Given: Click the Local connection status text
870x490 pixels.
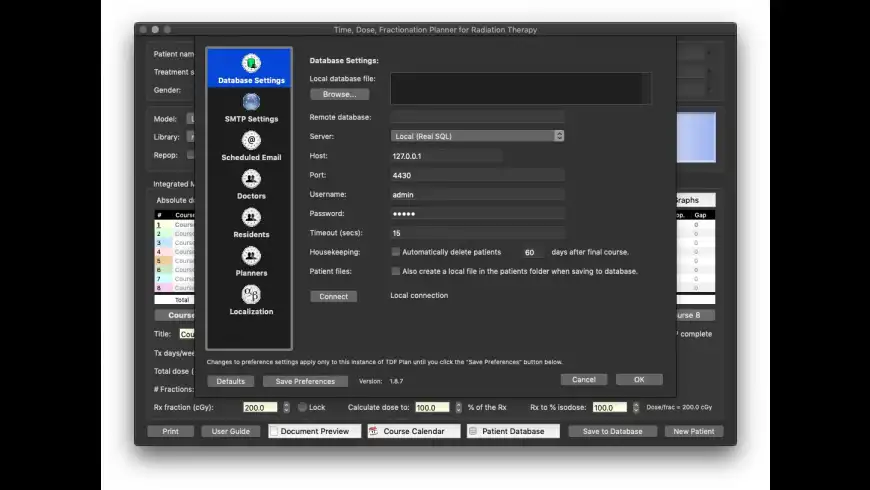Looking at the screenshot, I should pos(419,295).
